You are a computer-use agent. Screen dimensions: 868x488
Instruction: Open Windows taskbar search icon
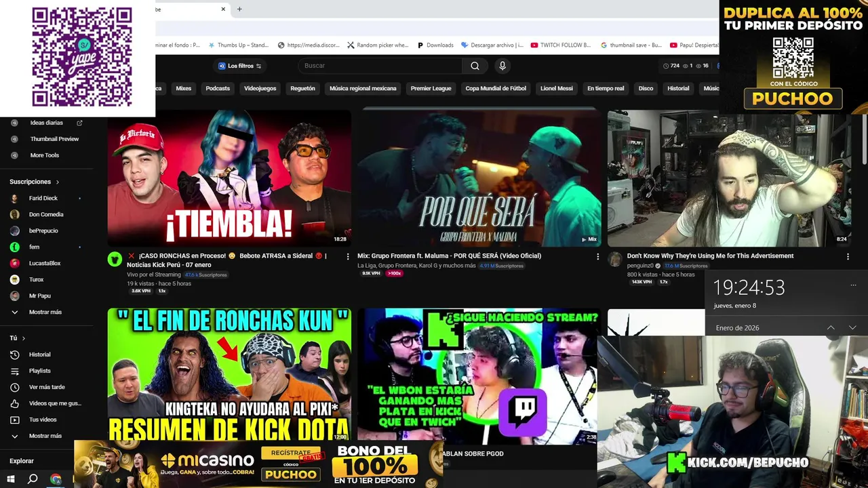coord(32,479)
